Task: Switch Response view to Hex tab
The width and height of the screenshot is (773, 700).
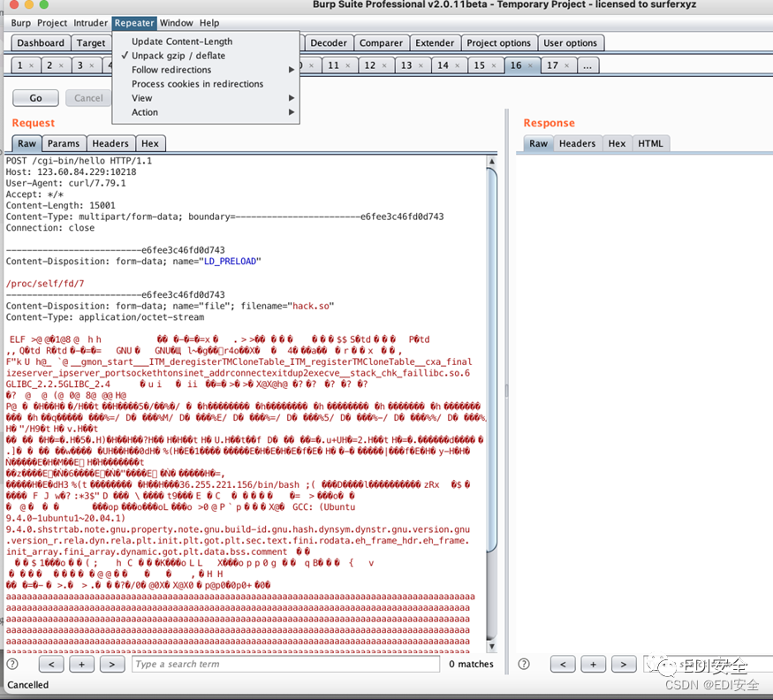Action: [x=617, y=143]
